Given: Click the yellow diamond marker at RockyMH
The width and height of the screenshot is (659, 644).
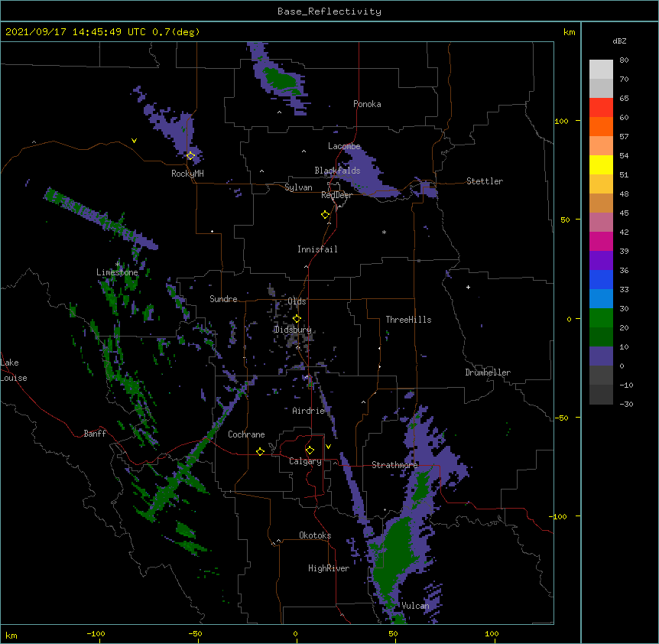Looking at the screenshot, I should click(x=190, y=155).
